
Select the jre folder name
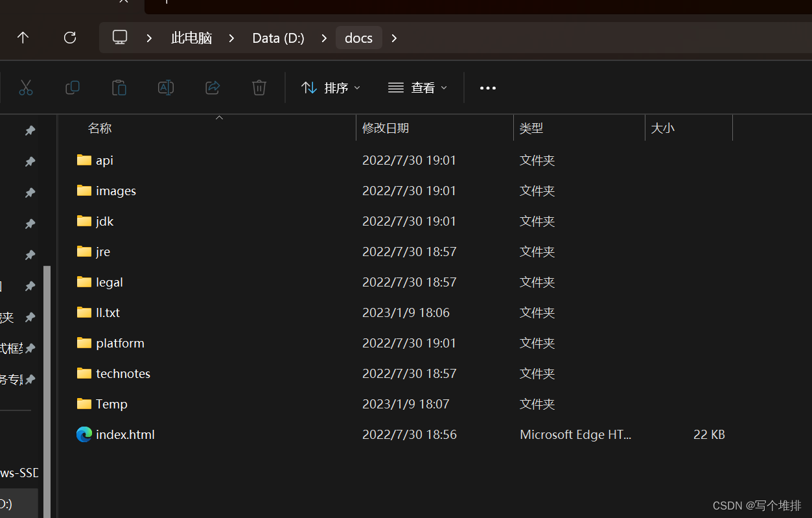[103, 252]
